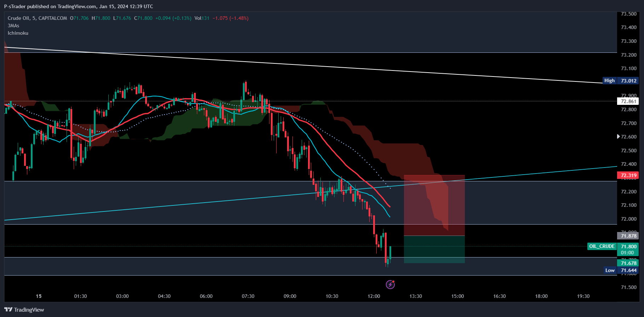Click the 01:30 time axis label

pos(80,296)
